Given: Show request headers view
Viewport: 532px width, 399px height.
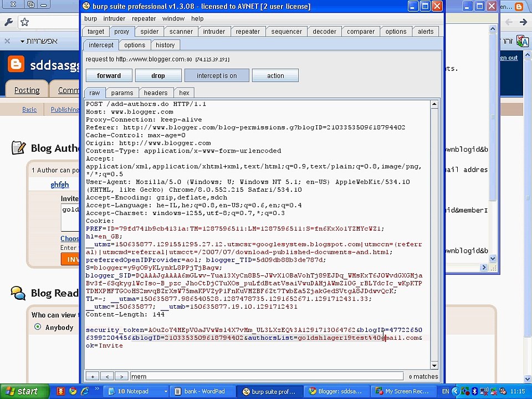Looking at the screenshot, I should [x=155, y=93].
